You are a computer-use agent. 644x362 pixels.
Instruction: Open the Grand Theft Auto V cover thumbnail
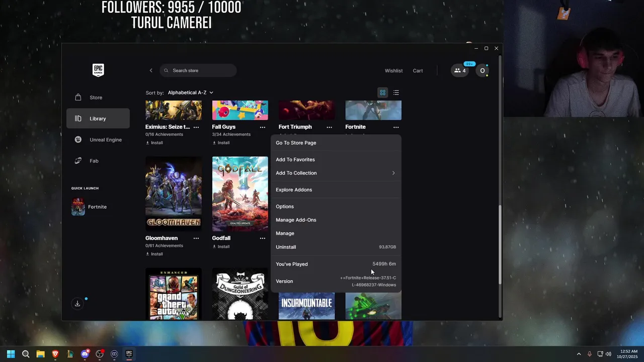pyautogui.click(x=174, y=294)
